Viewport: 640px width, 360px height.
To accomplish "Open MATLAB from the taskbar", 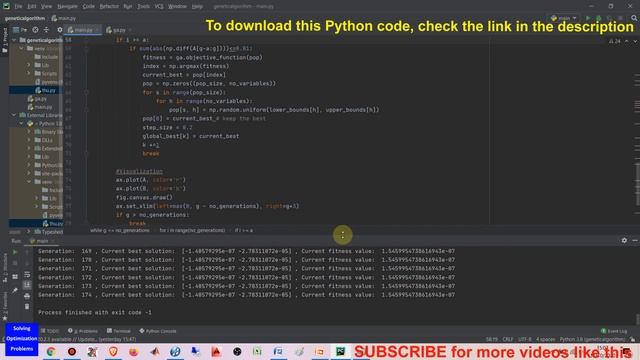I will [155, 351].
